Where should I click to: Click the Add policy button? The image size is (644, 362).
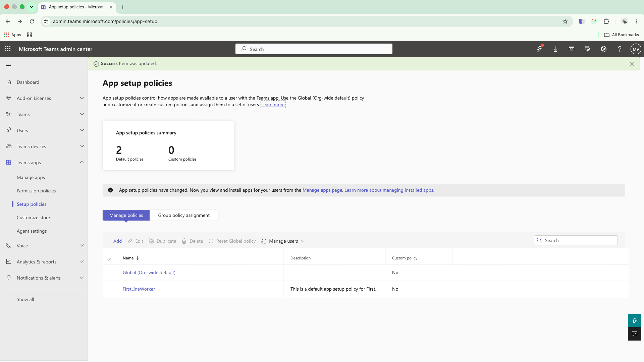pos(114,241)
